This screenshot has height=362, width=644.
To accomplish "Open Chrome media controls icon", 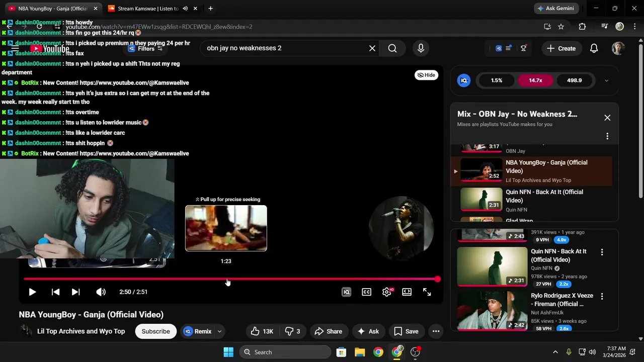I will [605, 27].
